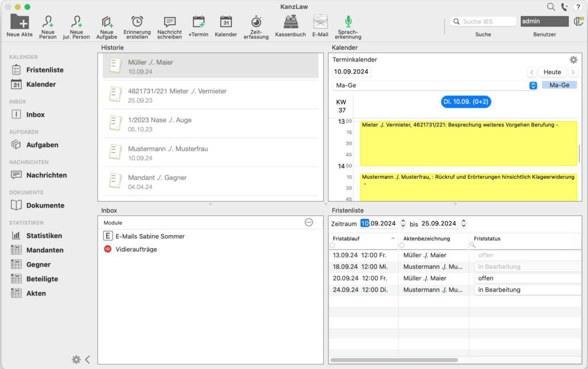Open the Inbox Module options ellipsis
Viewport: 588px width, 369px height.
coord(308,222)
